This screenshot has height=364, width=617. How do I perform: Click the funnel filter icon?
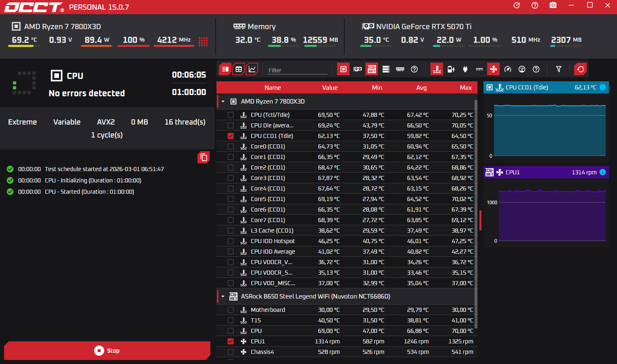[559, 69]
